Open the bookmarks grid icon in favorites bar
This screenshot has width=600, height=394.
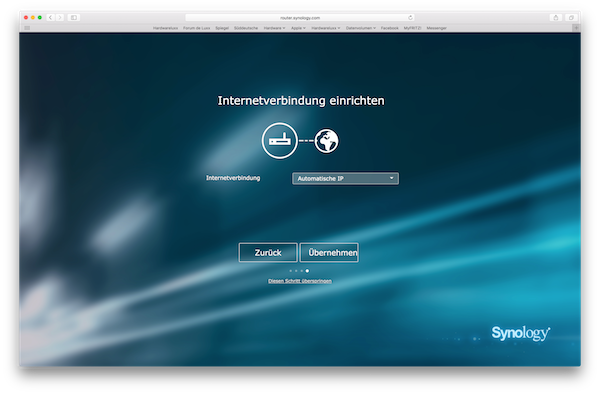[27, 28]
